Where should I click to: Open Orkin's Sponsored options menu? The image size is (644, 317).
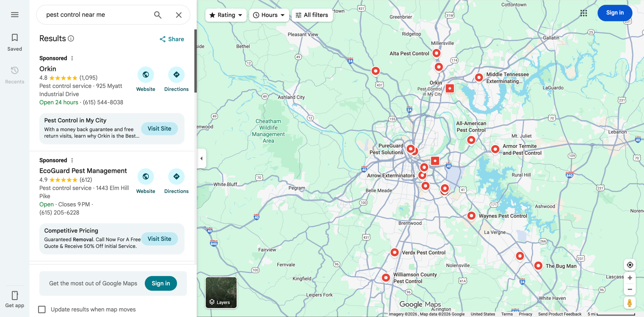[72, 58]
